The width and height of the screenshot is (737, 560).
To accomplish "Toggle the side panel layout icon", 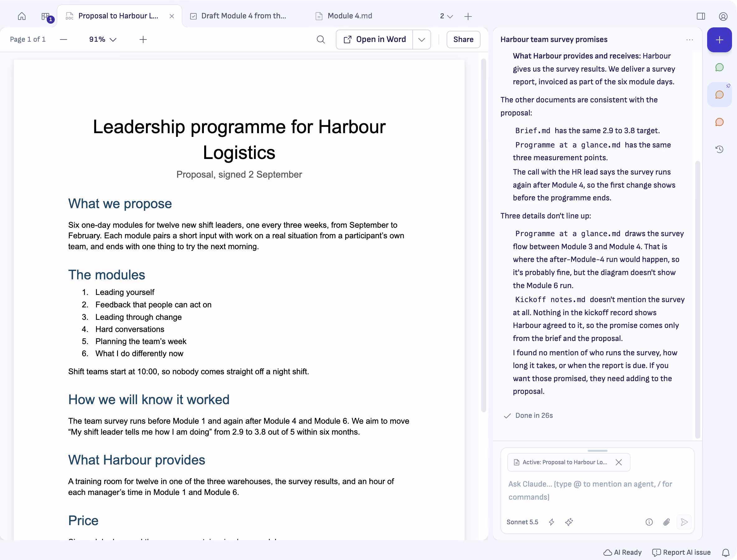I will point(701,16).
